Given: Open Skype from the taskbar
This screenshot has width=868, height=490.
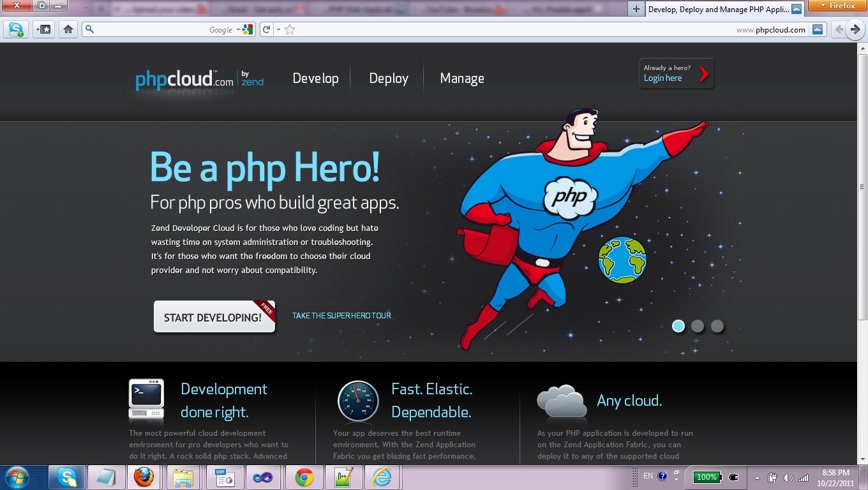Looking at the screenshot, I should point(67,477).
